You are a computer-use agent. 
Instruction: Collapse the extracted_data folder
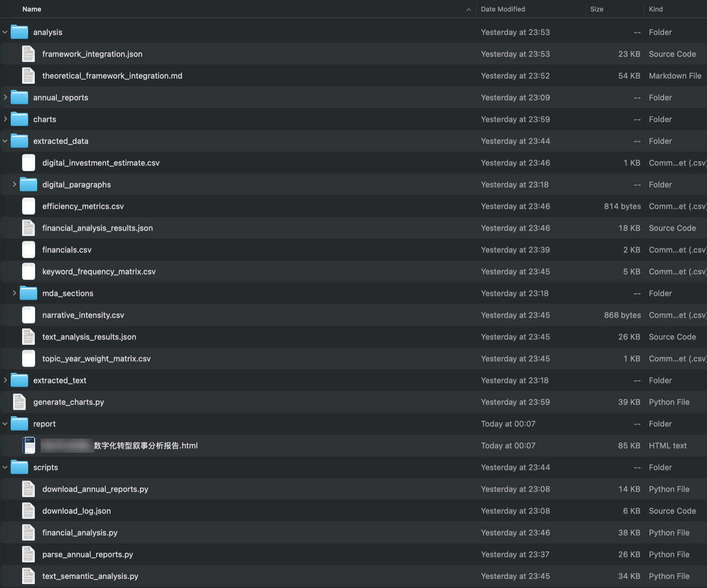5,141
